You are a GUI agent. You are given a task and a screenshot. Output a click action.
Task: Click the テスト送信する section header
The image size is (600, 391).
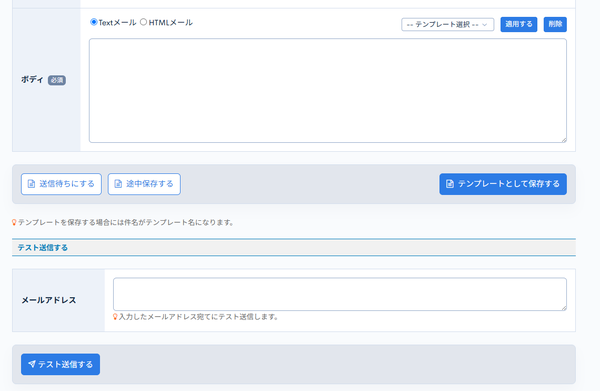tap(42, 248)
